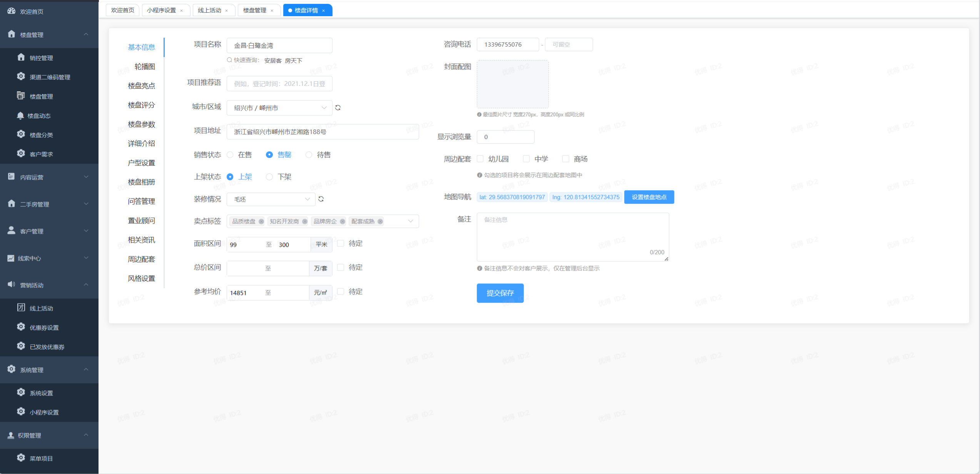Click refresh icon beside 装修情况 dropdown
Viewport: 980px width, 474px height.
tap(321, 199)
